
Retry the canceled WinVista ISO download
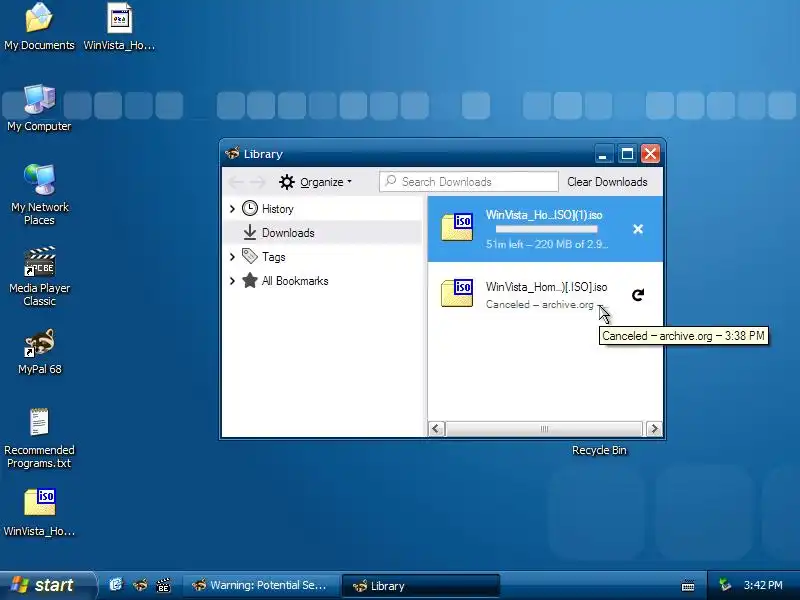click(x=638, y=294)
